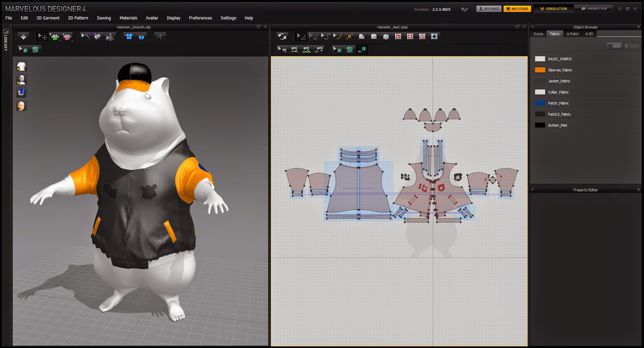Click the blue Reset 3D Arrangement shirt icon
644x348 pixels.
pos(129,37)
